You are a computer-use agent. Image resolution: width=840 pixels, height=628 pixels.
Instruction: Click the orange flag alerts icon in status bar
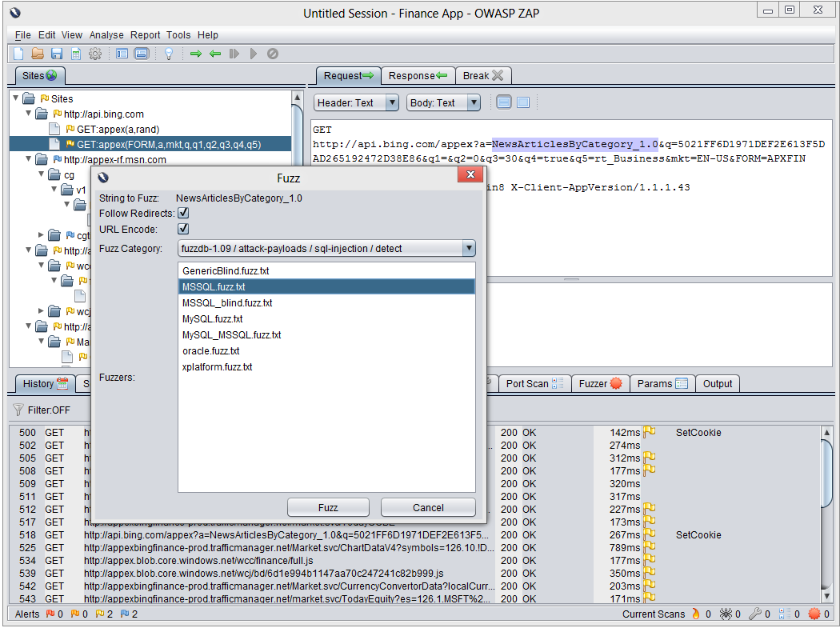point(75,614)
